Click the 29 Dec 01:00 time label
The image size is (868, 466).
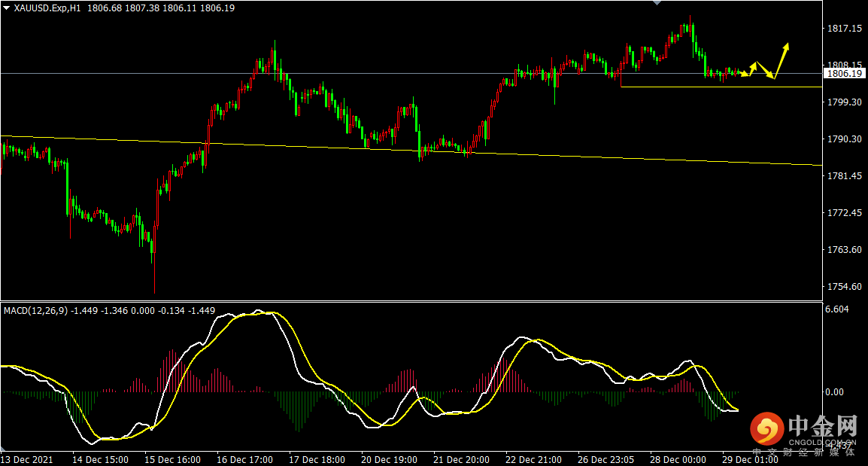point(750,460)
